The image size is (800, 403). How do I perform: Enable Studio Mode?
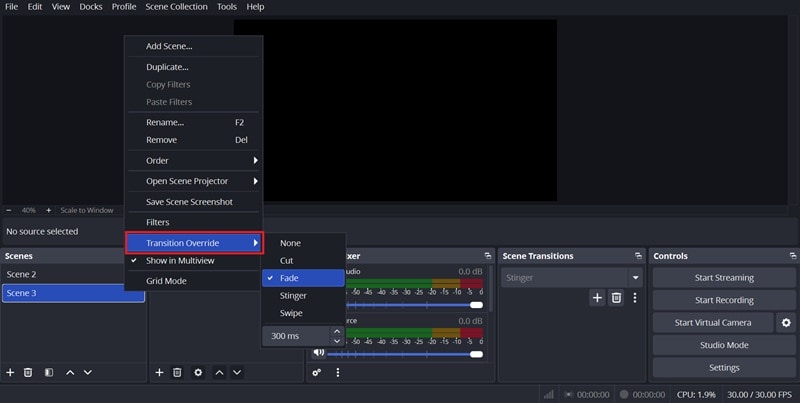pyautogui.click(x=724, y=345)
